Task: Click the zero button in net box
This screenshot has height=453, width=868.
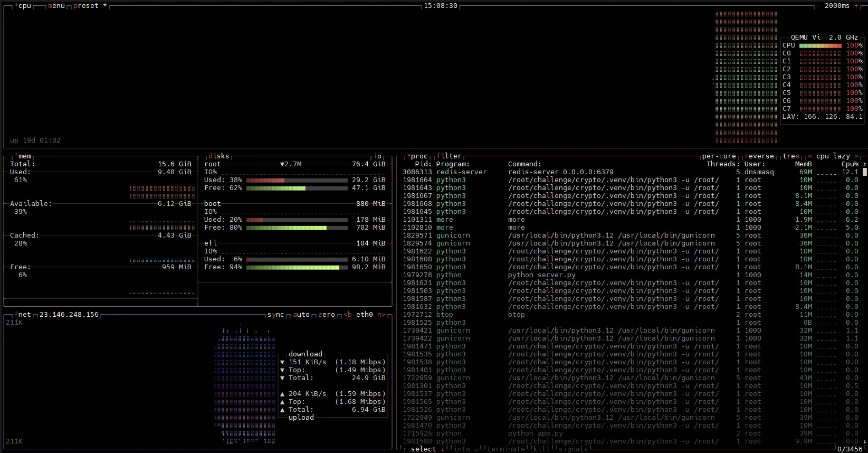Action: [x=327, y=315]
